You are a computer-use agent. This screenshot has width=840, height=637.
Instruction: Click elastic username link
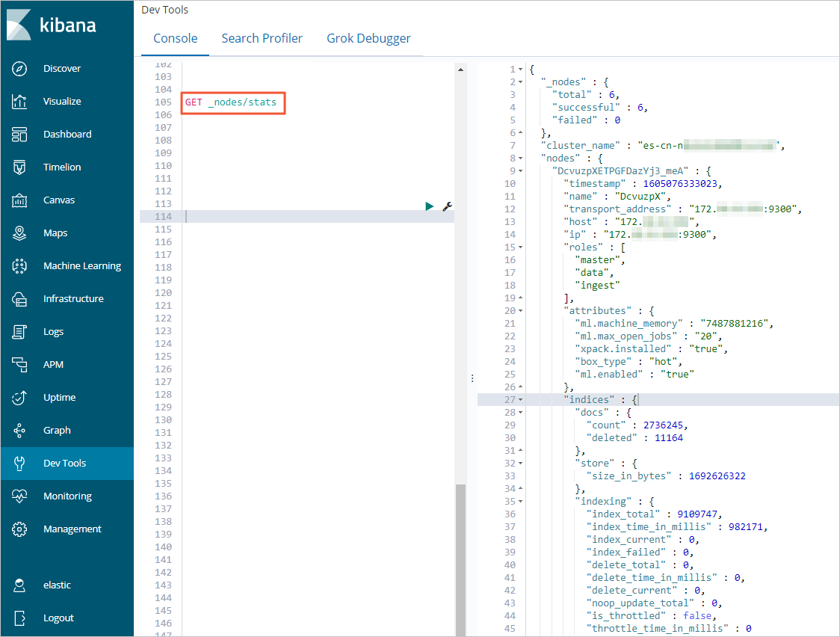click(x=57, y=585)
